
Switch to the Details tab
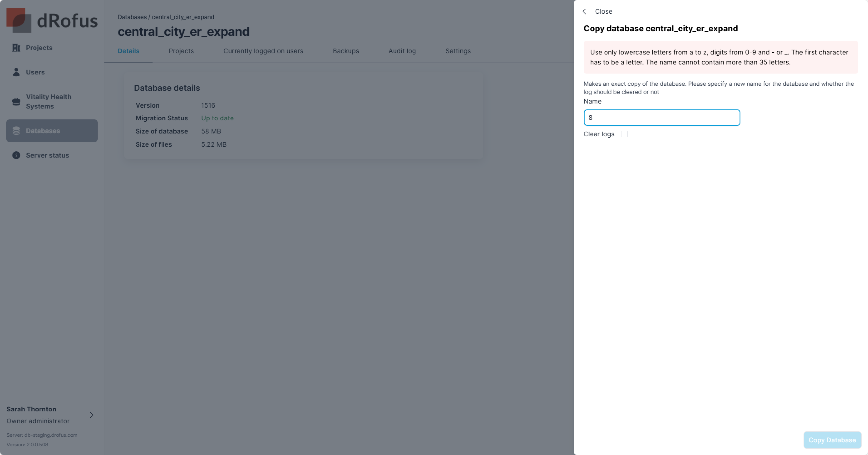click(x=128, y=51)
